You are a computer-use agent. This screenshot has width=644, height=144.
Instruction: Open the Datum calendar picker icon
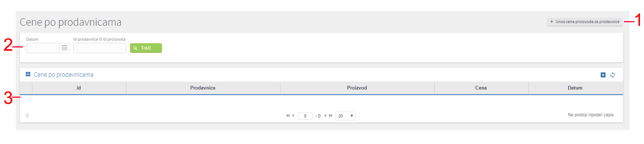(65, 48)
